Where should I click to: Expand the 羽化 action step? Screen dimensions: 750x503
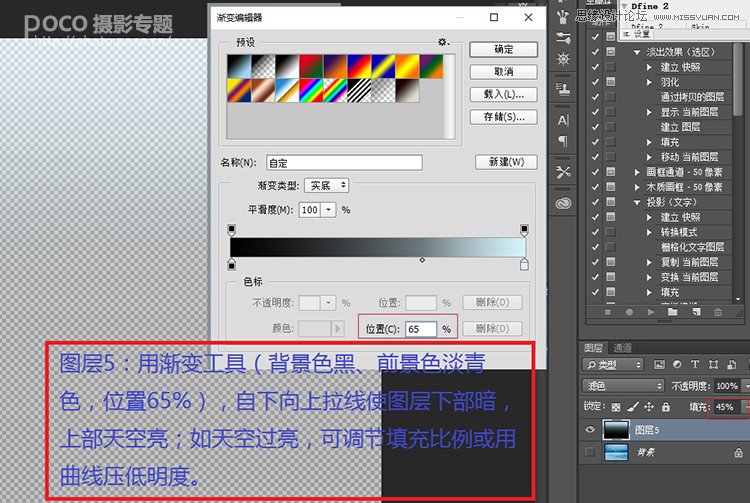649,82
